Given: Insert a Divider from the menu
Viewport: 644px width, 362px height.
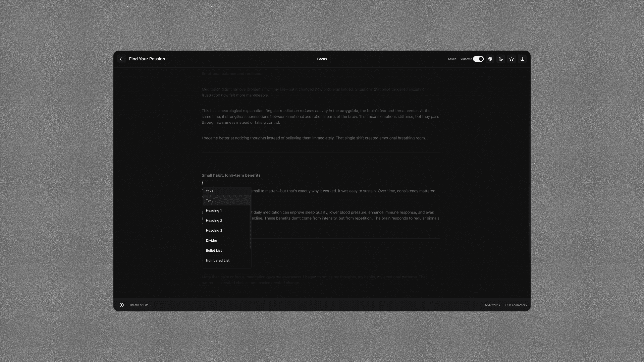Looking at the screenshot, I should tap(212, 241).
